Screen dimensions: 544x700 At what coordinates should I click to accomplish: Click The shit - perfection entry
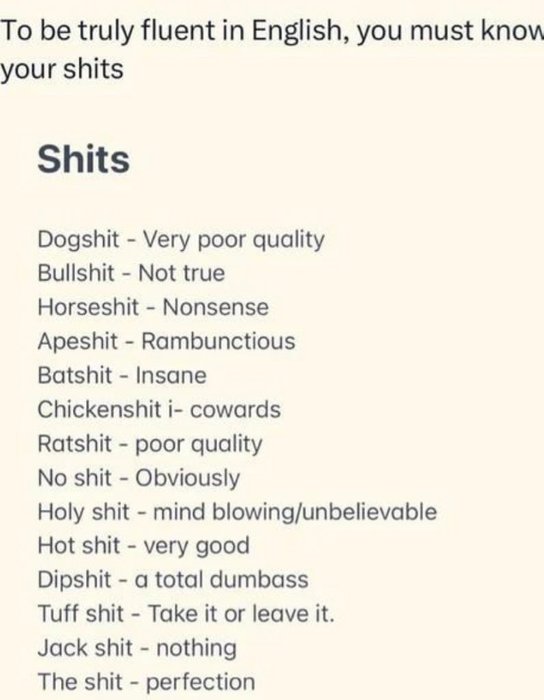click(146, 682)
